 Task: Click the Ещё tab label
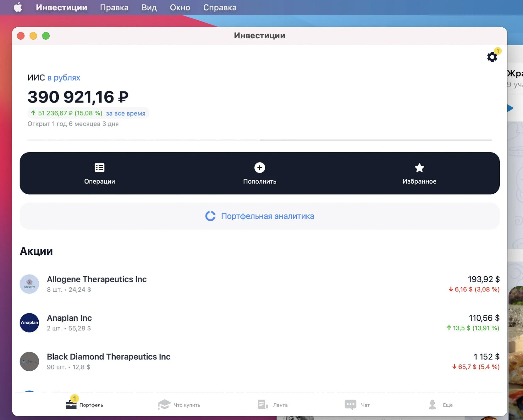point(448,405)
